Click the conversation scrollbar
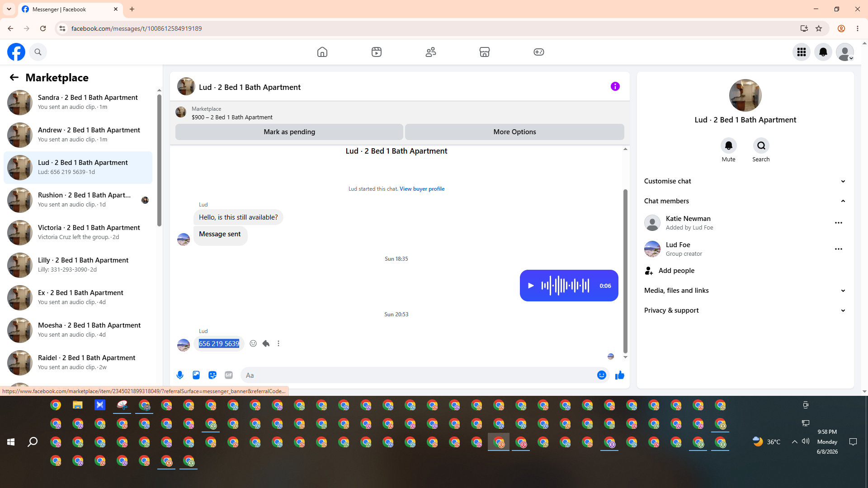This screenshot has height=488, width=868. coord(625,271)
